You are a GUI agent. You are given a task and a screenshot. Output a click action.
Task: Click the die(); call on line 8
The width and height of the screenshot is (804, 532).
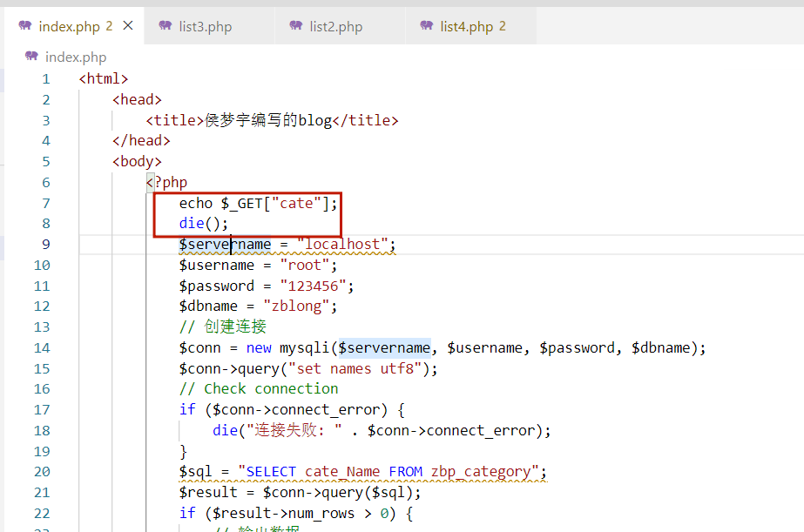click(x=204, y=224)
